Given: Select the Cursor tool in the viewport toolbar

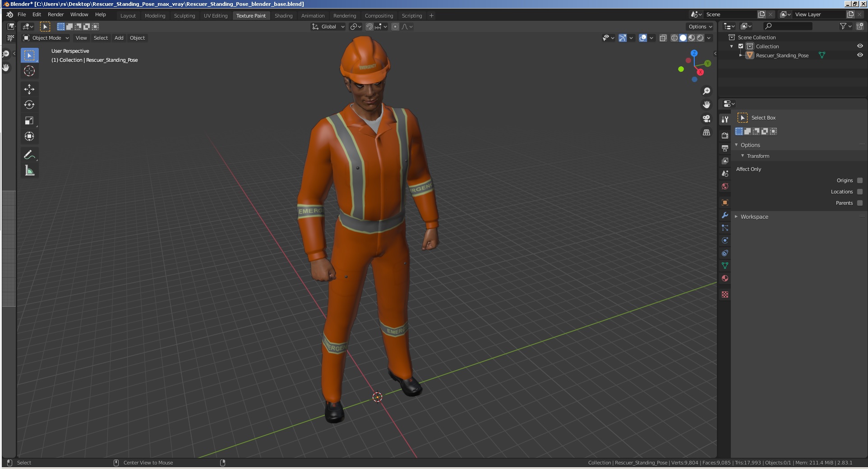Looking at the screenshot, I should click(29, 71).
